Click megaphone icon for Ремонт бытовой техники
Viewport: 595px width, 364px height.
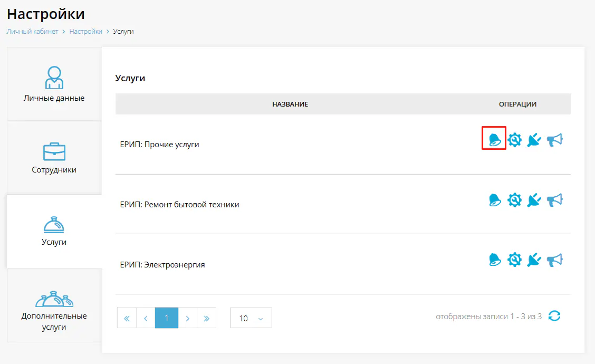(x=554, y=200)
